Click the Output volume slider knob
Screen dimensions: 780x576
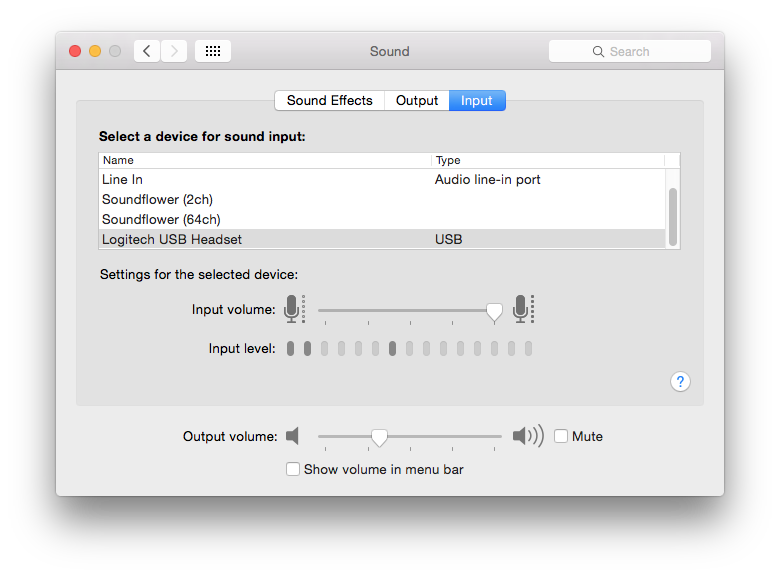[x=379, y=438]
